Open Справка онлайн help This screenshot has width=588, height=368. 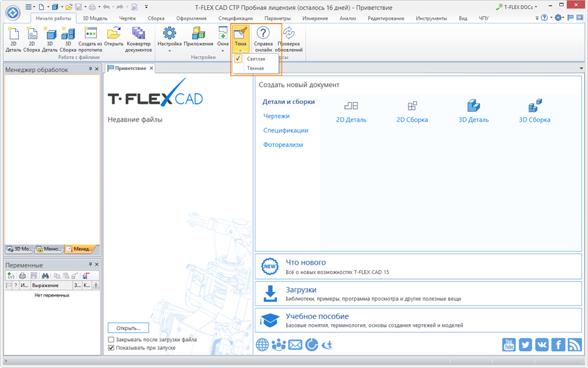(263, 39)
